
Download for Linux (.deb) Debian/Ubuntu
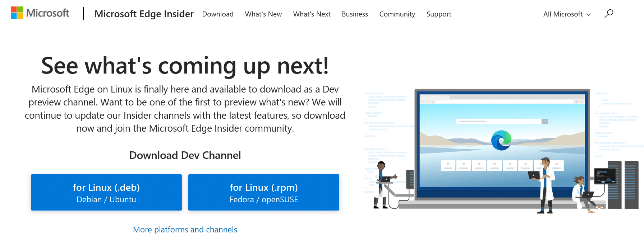click(x=106, y=192)
